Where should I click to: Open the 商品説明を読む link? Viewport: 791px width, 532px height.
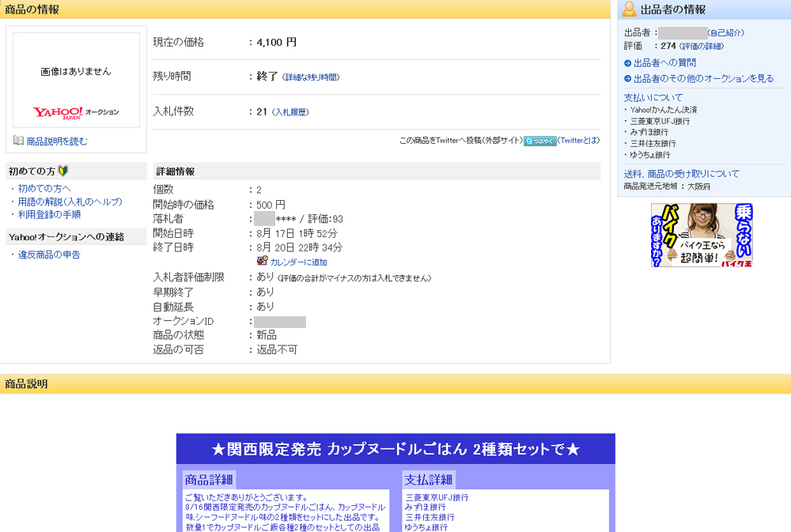(57, 141)
